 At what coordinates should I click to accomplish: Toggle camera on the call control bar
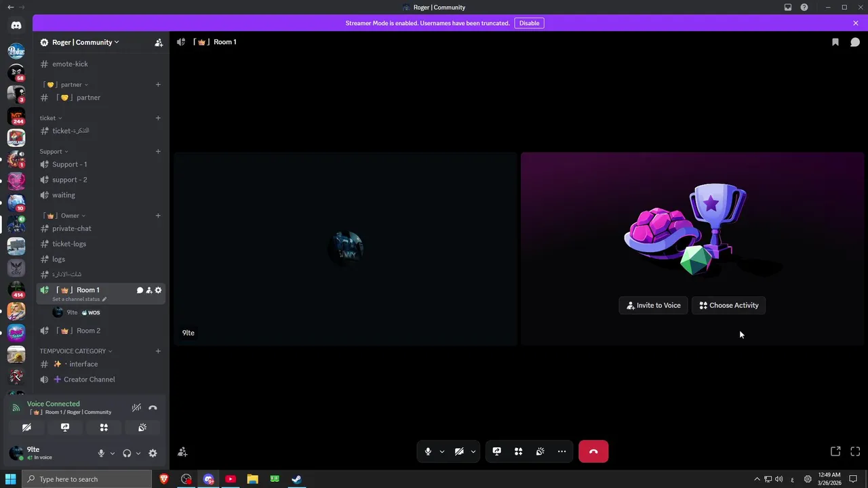pos(459,451)
